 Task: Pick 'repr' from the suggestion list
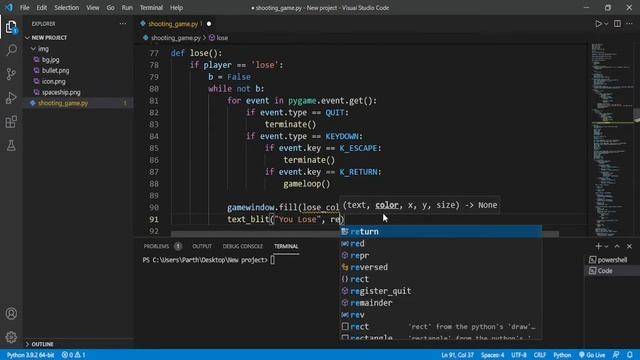click(x=441, y=255)
